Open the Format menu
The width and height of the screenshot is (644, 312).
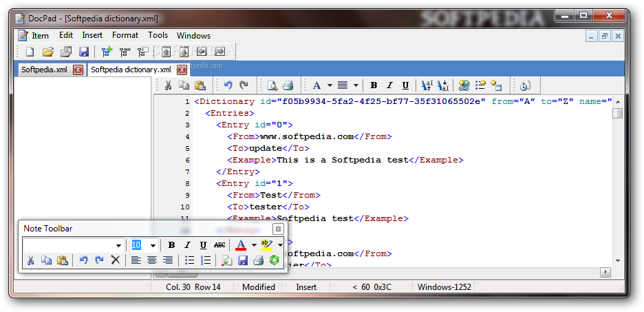click(x=125, y=35)
